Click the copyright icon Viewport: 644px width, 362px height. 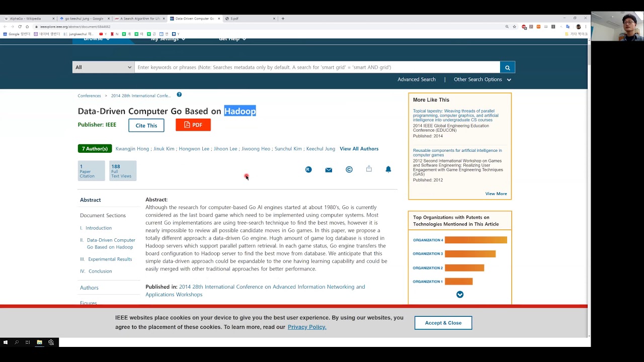coord(349,169)
